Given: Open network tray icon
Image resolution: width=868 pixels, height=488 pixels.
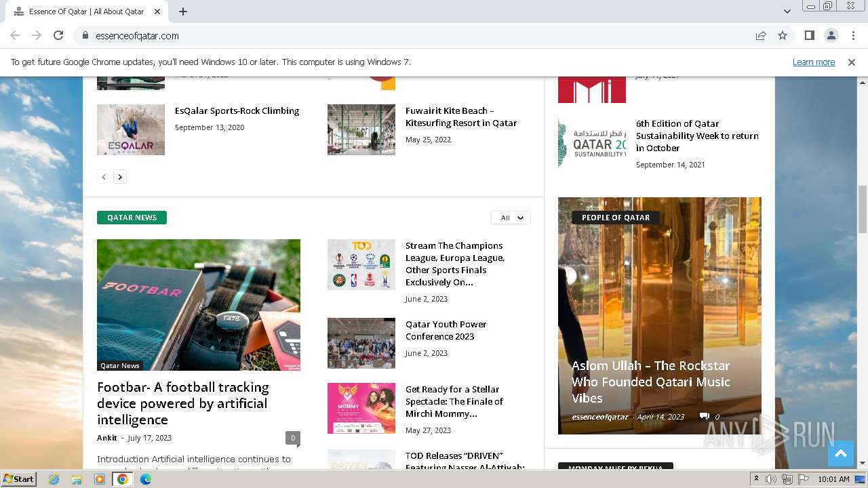Looking at the screenshot, I should (x=787, y=479).
